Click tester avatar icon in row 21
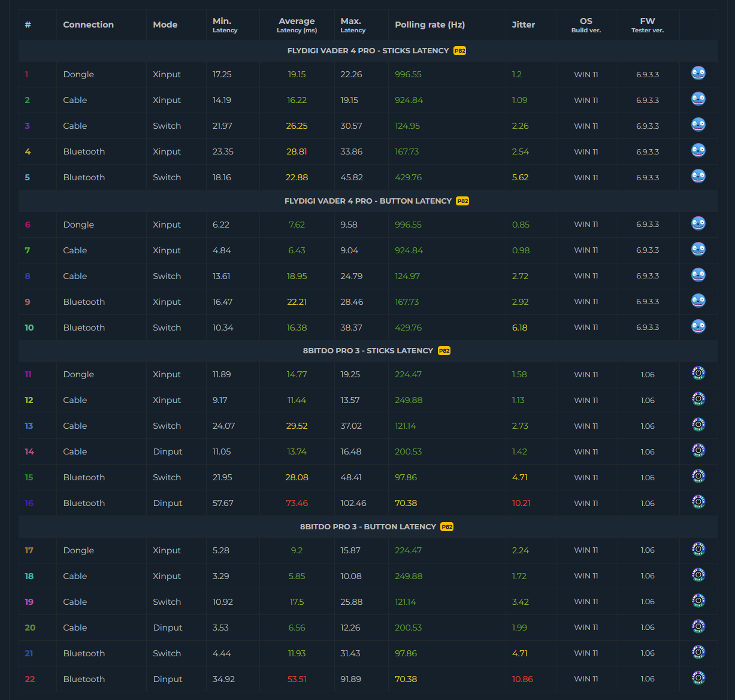Viewport: 735px width, 700px height. pos(698,653)
